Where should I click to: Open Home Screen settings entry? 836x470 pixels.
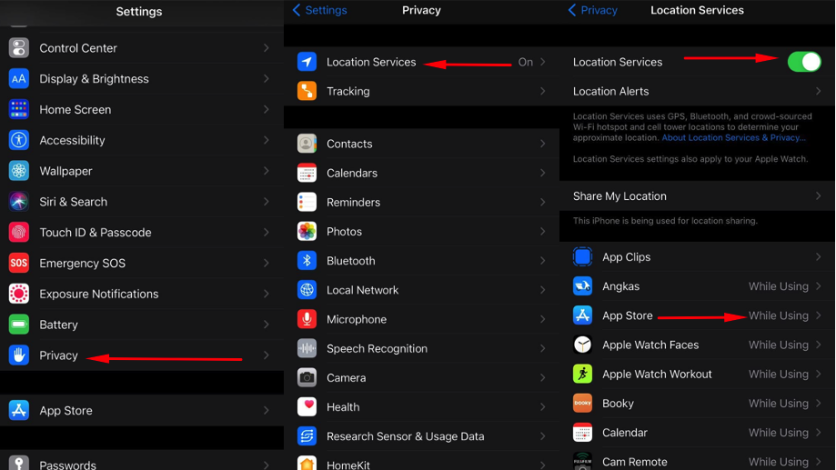pos(141,109)
